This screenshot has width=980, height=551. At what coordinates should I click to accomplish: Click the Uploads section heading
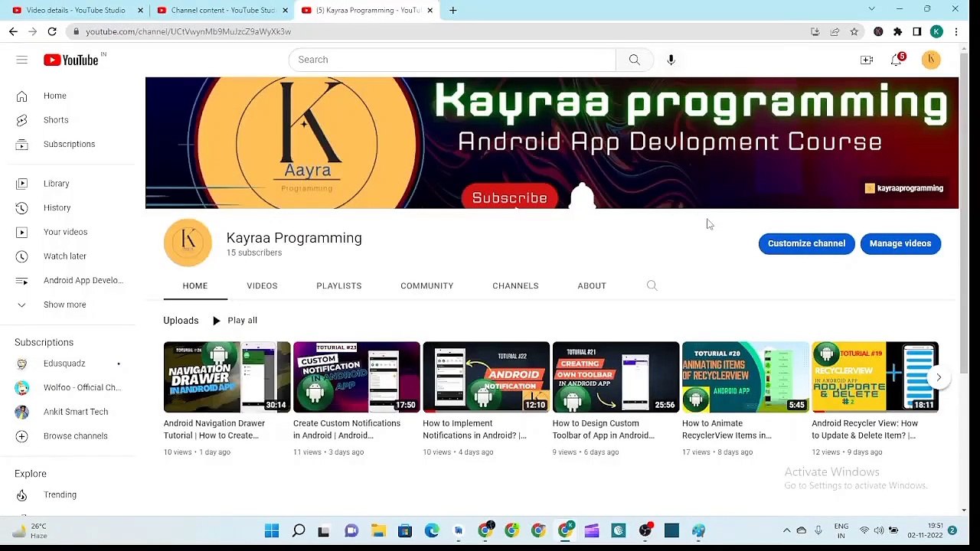click(x=181, y=321)
